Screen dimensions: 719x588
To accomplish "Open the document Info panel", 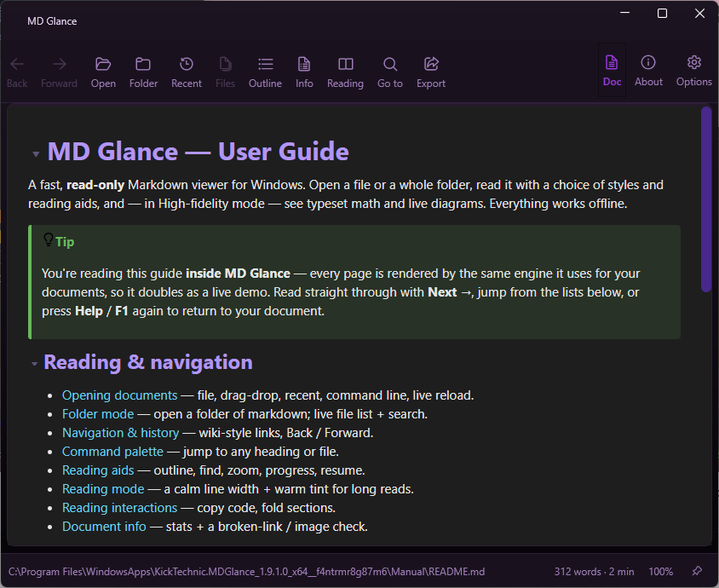I will point(304,72).
